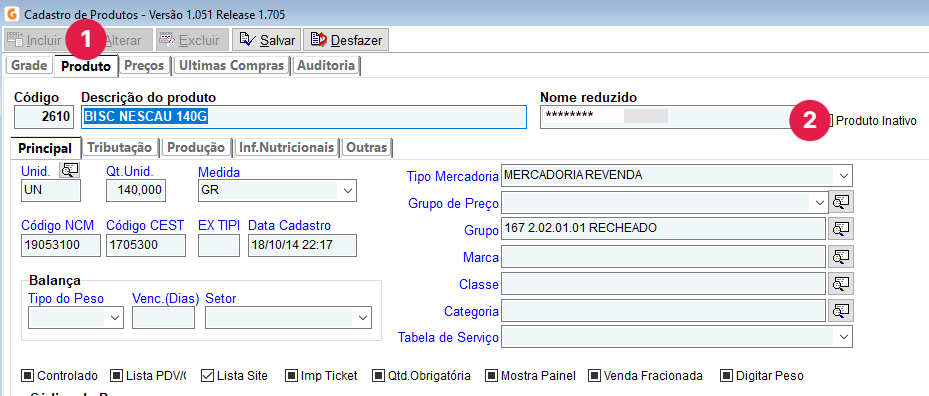
Task: Expand the Tabela de Serviço dropdown
Action: tap(843, 337)
